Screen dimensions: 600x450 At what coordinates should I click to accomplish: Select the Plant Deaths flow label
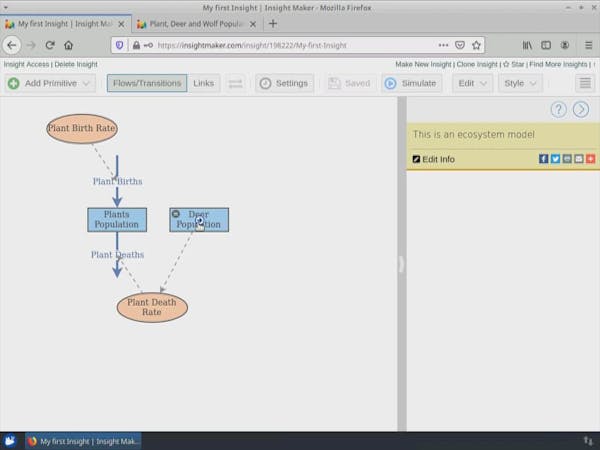point(117,255)
